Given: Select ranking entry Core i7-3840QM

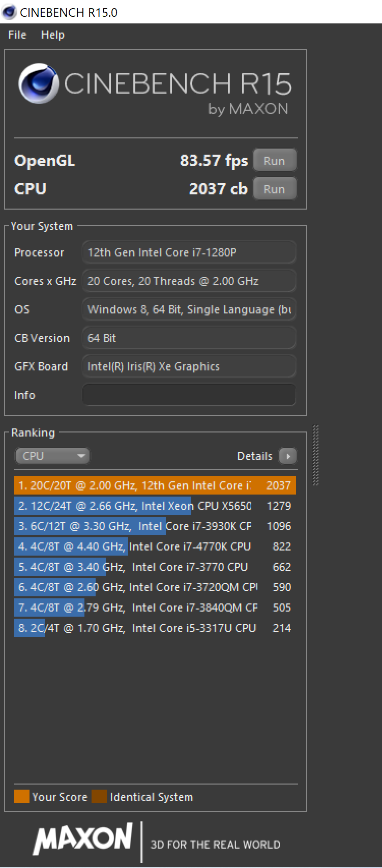Looking at the screenshot, I should point(155,607).
